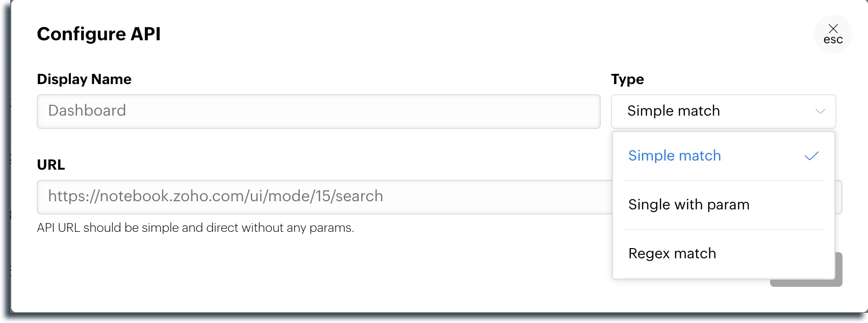Choose the highlighted Simple match list entry

[675, 156]
